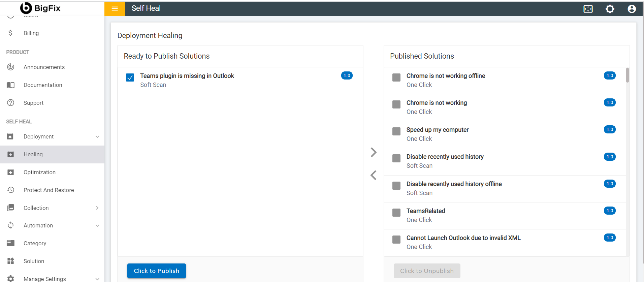This screenshot has height=282, width=644.
Task: Expand the Manage Settings chevron
Action: tap(97, 279)
